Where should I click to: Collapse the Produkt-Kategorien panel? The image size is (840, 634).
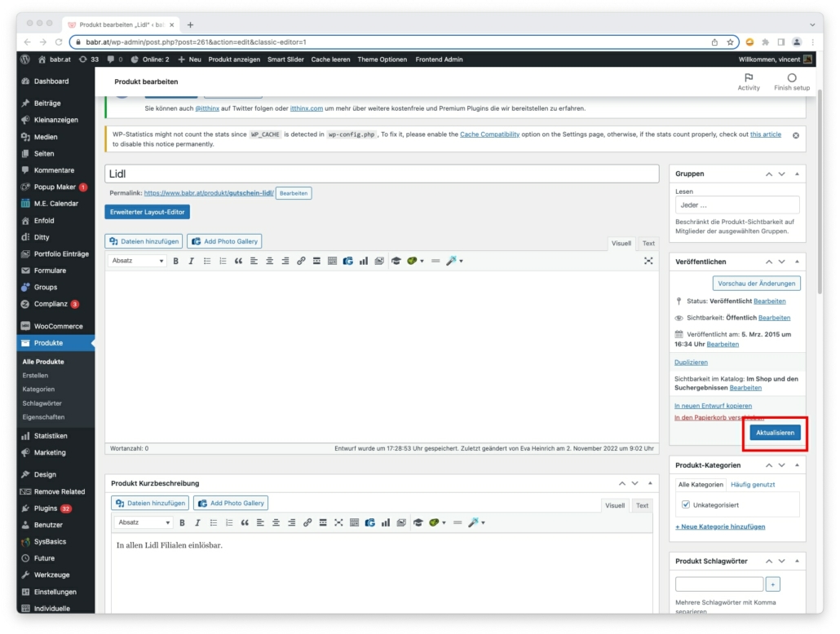(797, 465)
